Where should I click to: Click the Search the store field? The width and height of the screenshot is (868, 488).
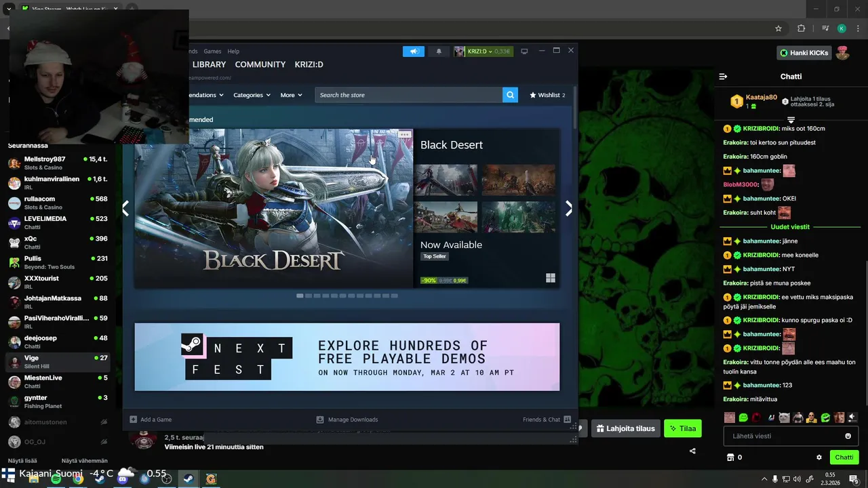point(409,95)
